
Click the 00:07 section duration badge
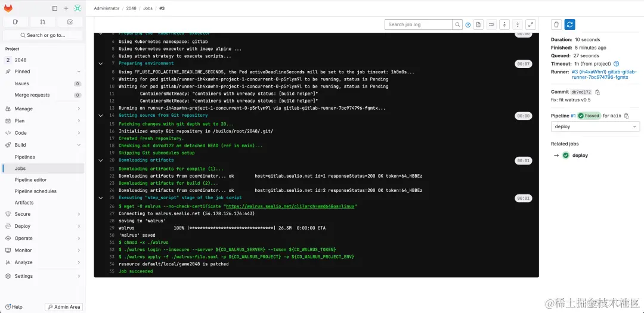click(524, 64)
